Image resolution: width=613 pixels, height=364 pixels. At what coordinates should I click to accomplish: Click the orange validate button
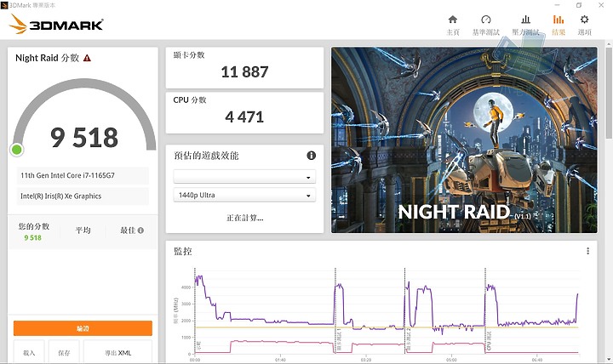(83, 328)
